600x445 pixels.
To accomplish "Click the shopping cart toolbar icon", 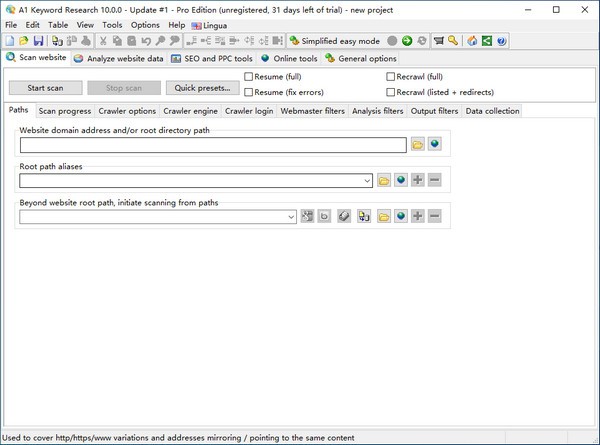I will [439, 41].
